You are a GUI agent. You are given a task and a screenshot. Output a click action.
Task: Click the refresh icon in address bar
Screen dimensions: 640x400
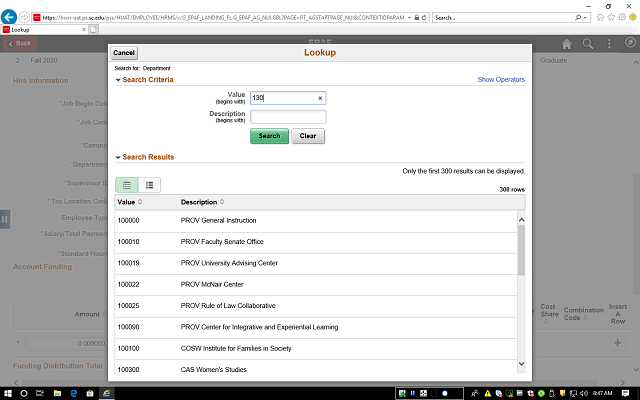[424, 18]
